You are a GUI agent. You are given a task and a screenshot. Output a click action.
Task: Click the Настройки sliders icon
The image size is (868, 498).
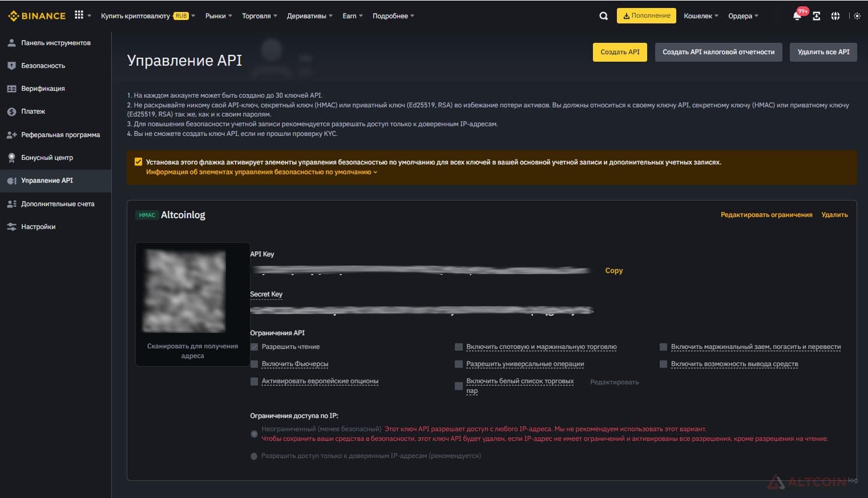tap(11, 227)
